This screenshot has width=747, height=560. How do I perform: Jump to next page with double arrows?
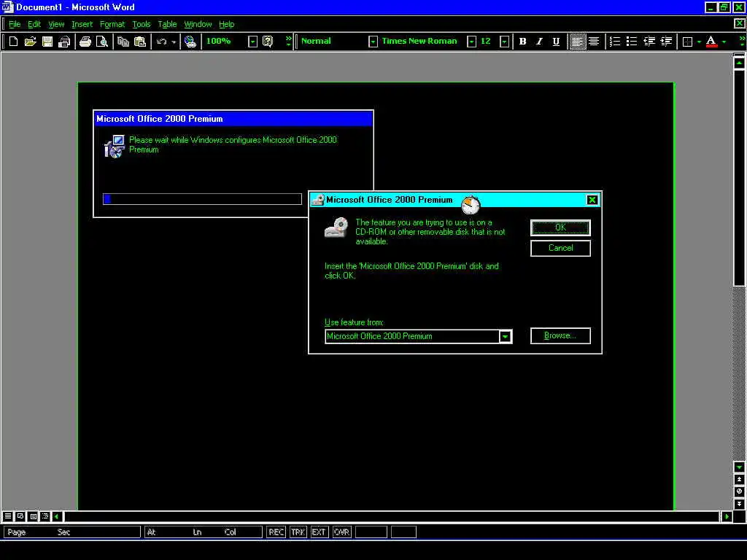740,503
